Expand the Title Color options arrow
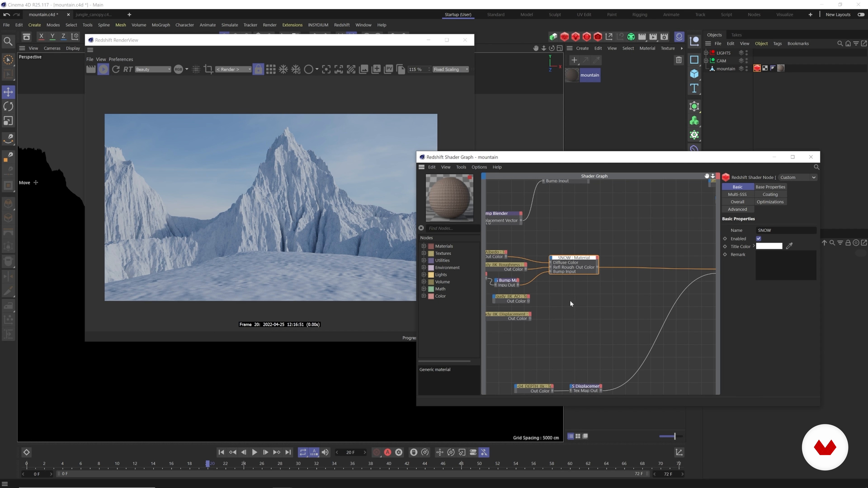868x488 pixels. [x=754, y=246]
